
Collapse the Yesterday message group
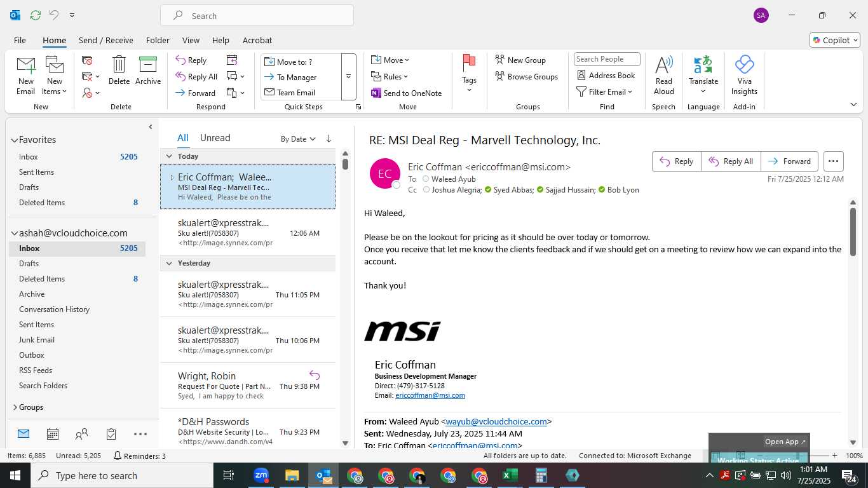(x=169, y=262)
